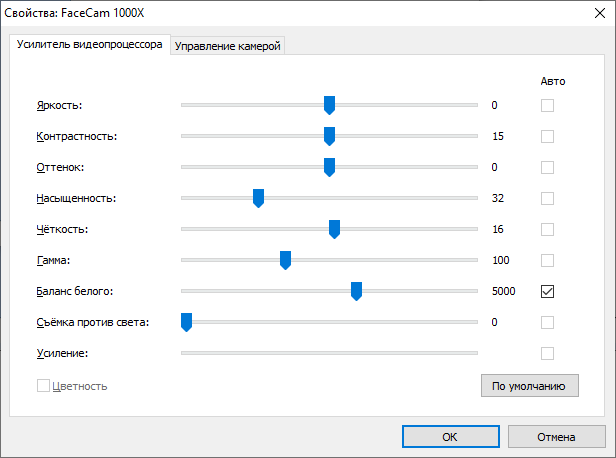Click the Насыщенность slider thumb

[x=258, y=198]
